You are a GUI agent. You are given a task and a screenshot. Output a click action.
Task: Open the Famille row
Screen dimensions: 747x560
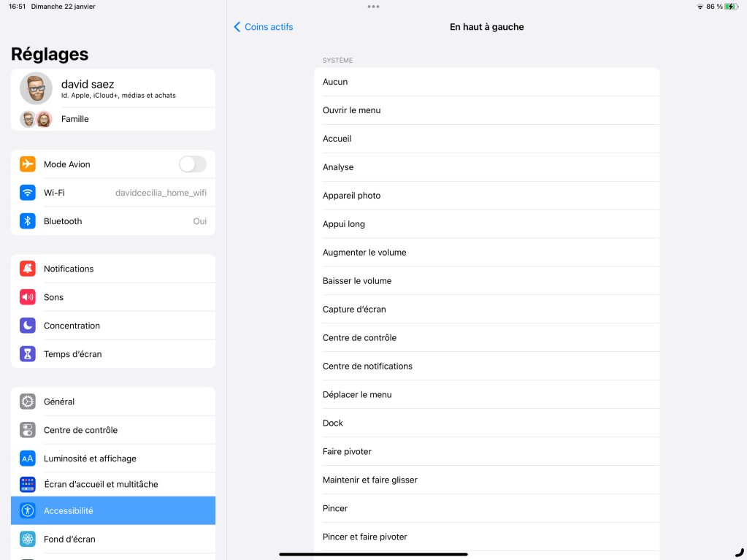pyautogui.click(x=113, y=119)
